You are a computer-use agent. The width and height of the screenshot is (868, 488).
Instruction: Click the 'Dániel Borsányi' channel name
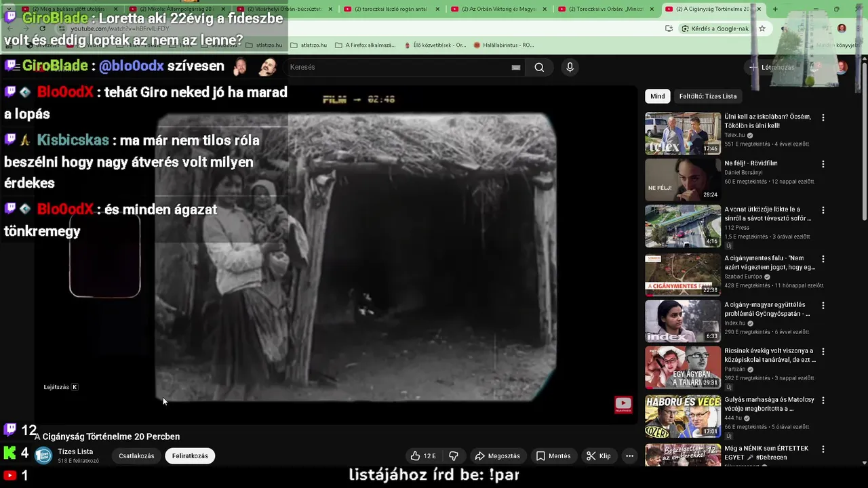(744, 173)
